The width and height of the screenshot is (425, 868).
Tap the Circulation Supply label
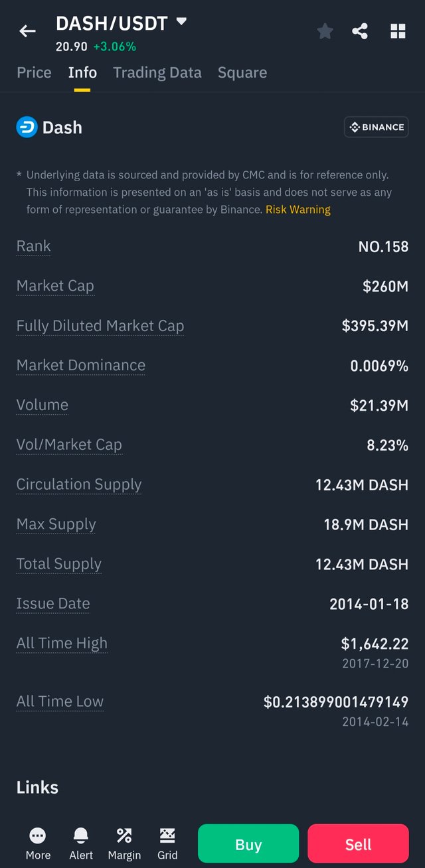tap(79, 484)
